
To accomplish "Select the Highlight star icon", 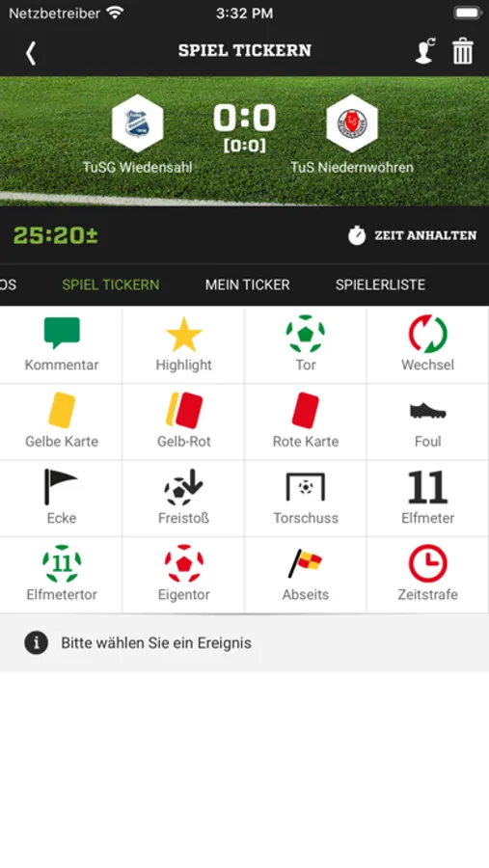I will [x=183, y=345].
